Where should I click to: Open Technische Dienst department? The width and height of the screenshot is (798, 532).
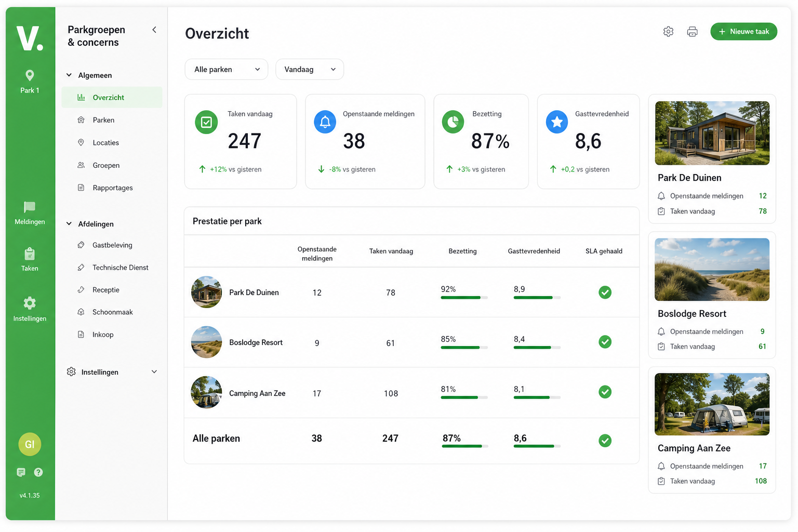tap(120, 268)
